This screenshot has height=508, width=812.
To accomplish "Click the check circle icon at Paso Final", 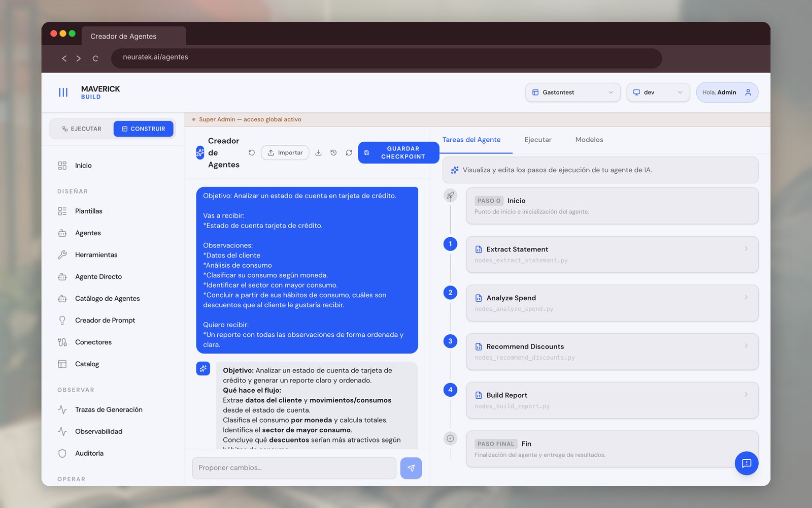I will click(450, 438).
